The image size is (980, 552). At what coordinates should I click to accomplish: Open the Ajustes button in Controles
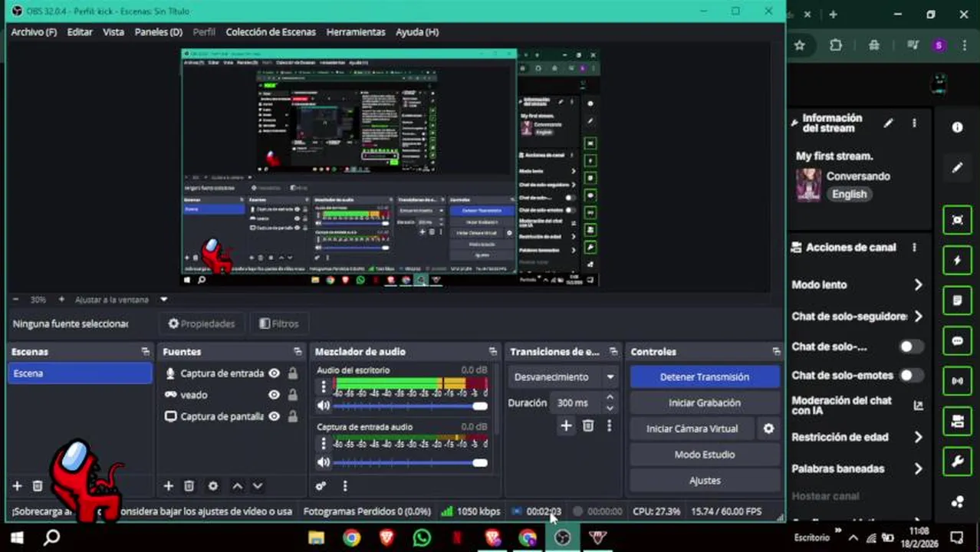pos(705,481)
